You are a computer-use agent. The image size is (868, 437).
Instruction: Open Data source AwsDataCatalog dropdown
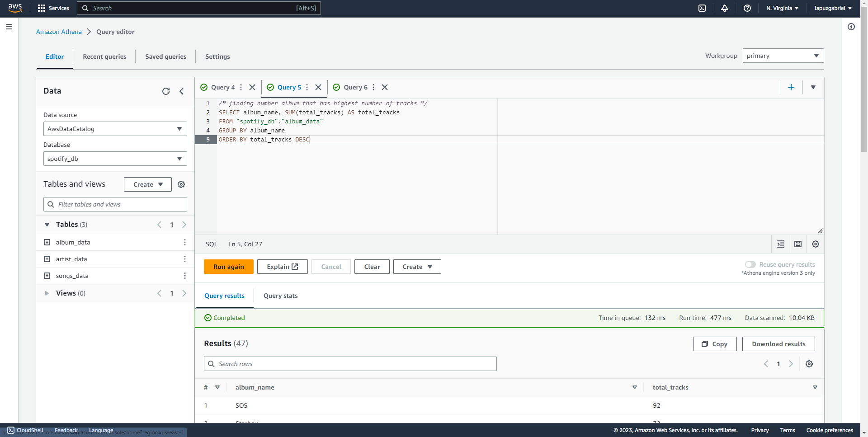pos(115,129)
